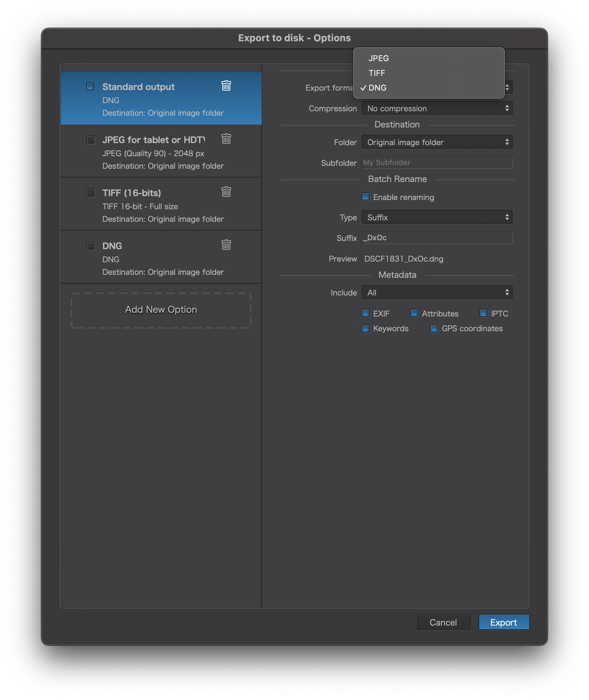Expand the rename Type dropdown
Image resolution: width=589 pixels, height=700 pixels.
(x=437, y=217)
